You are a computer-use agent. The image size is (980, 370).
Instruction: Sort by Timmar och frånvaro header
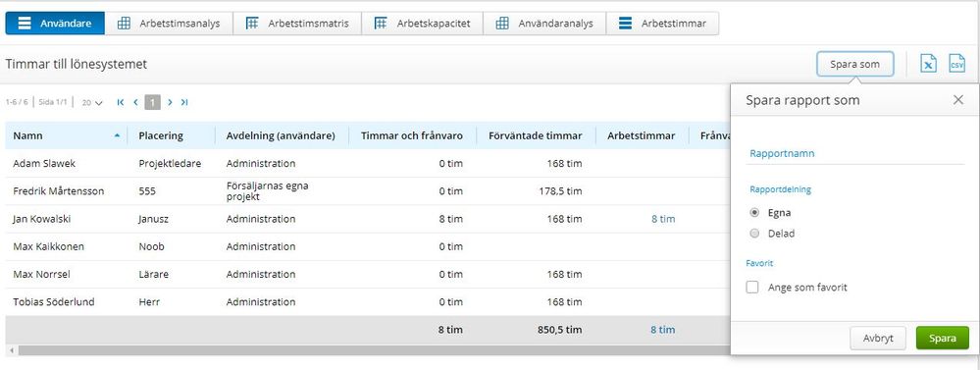[x=412, y=135]
